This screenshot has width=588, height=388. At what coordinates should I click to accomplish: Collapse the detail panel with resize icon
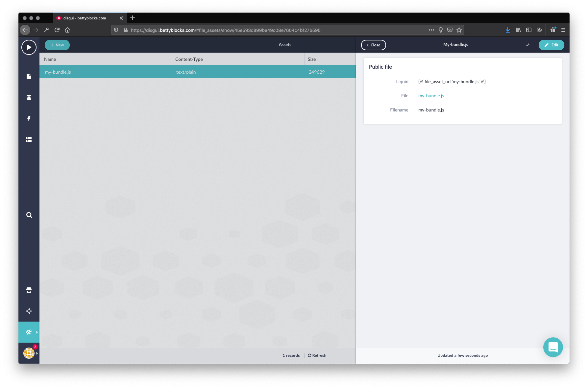[x=528, y=45]
